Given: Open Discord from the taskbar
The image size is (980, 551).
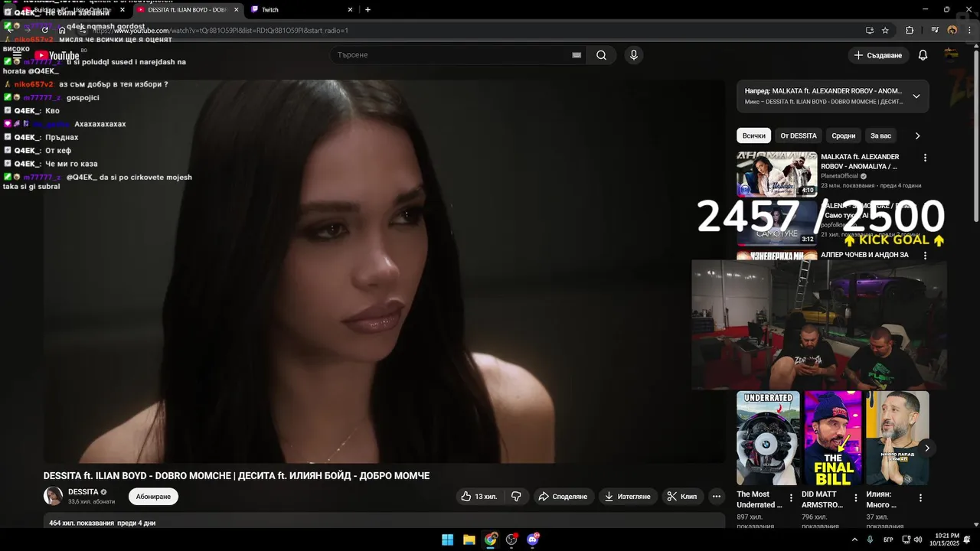Looking at the screenshot, I should click(533, 540).
